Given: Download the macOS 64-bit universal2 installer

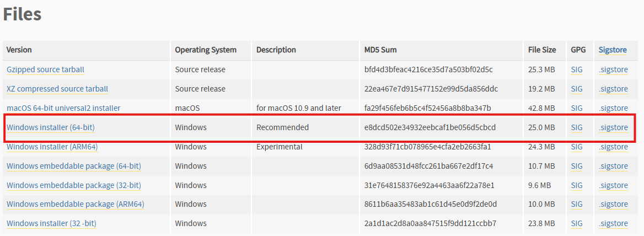Looking at the screenshot, I should click(x=63, y=109).
